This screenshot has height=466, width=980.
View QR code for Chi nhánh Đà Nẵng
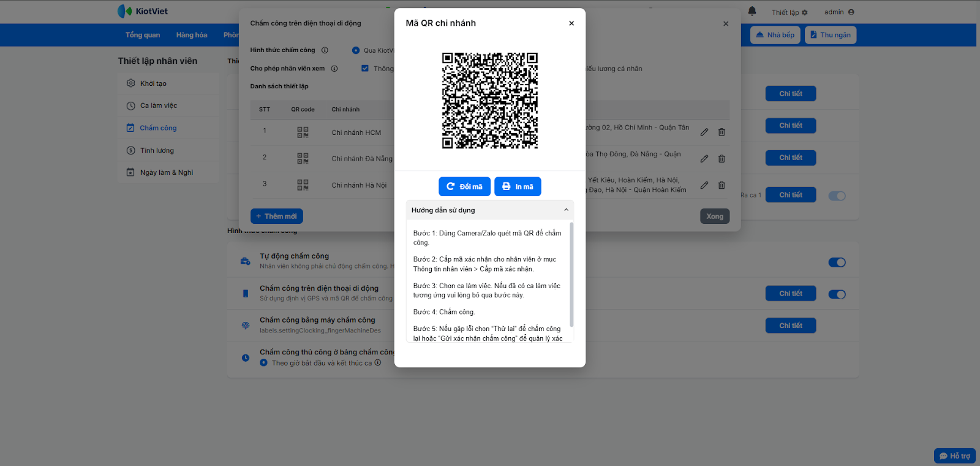pyautogui.click(x=303, y=158)
